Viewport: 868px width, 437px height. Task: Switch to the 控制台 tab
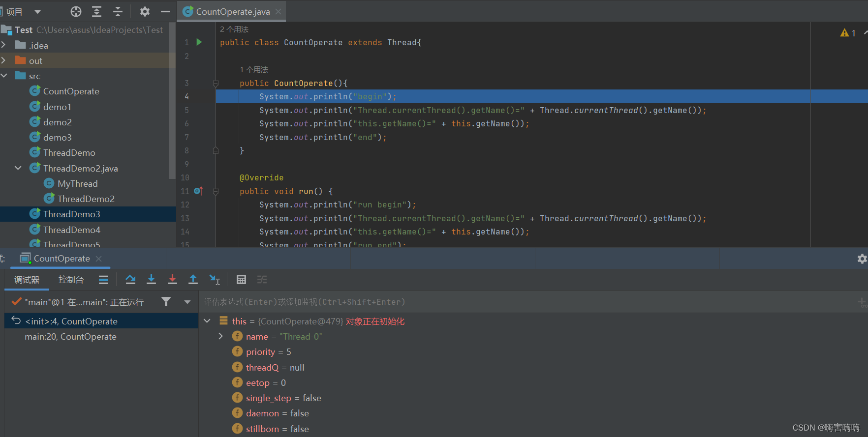click(71, 280)
